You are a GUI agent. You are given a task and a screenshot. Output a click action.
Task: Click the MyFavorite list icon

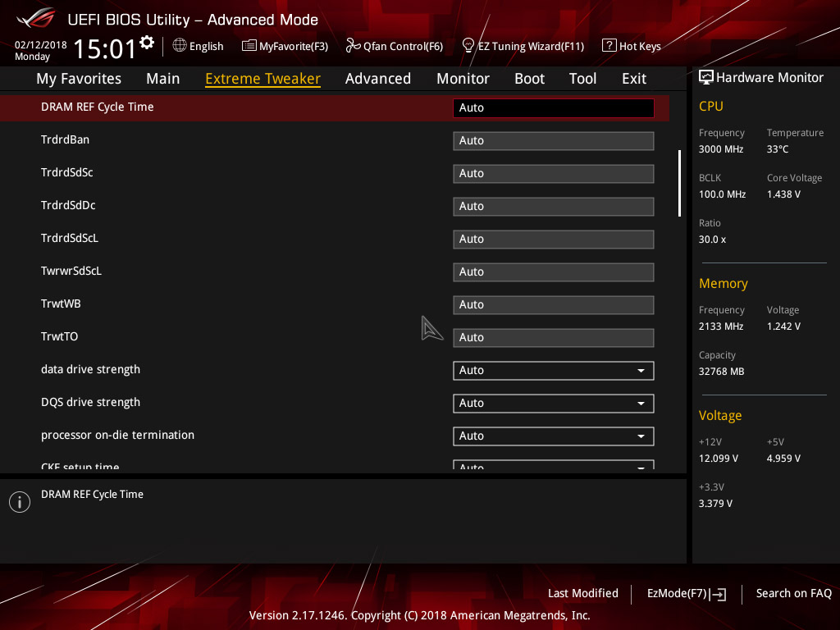pyautogui.click(x=249, y=46)
